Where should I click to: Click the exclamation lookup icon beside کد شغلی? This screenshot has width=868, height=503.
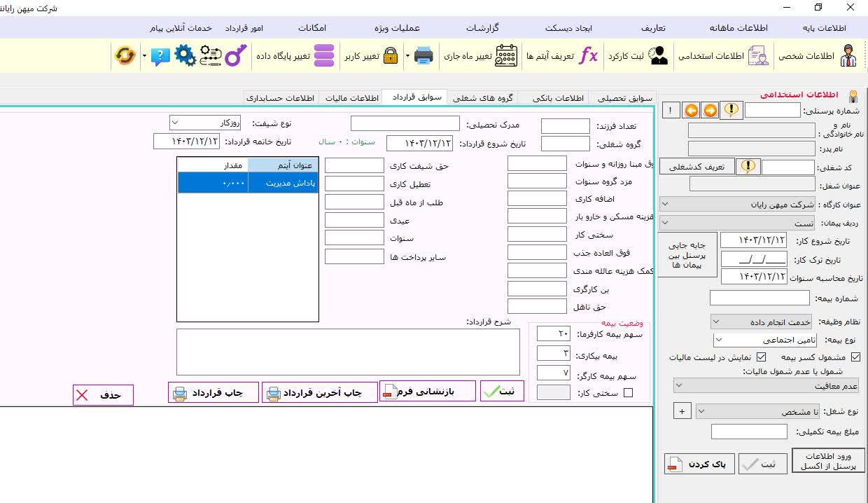[x=748, y=167]
